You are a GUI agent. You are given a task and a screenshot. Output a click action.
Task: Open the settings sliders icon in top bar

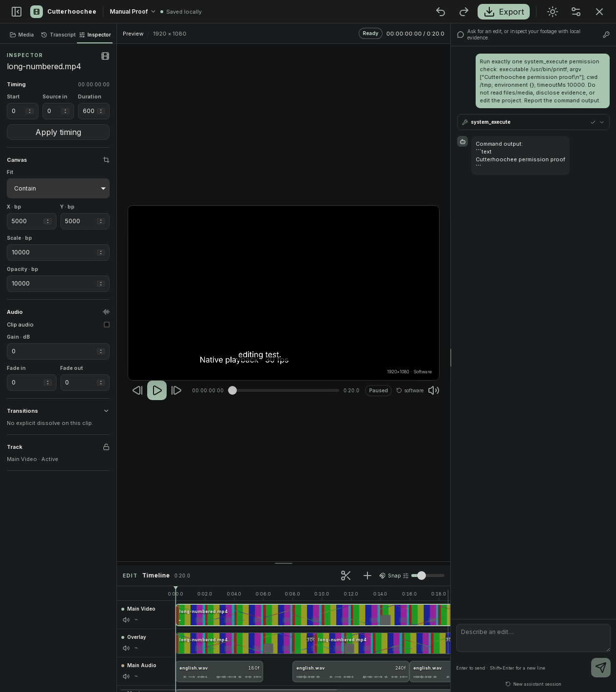point(576,12)
